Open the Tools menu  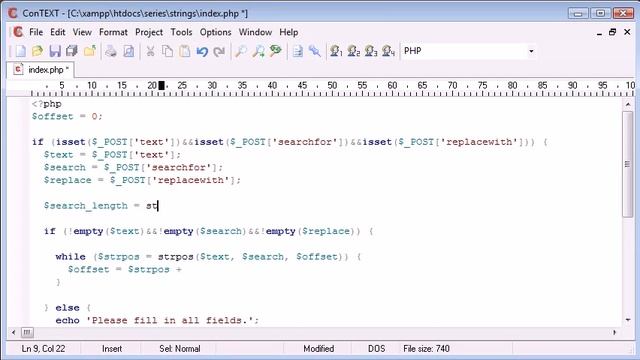click(x=181, y=32)
